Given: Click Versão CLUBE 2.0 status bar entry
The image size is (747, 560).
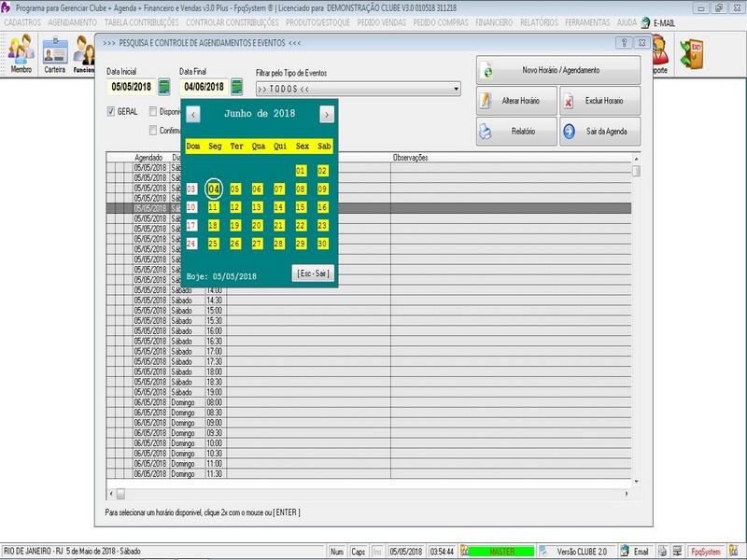Looking at the screenshot, I should (582, 552).
